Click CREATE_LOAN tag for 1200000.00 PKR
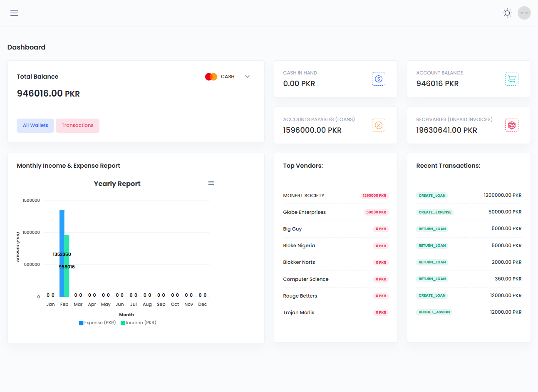This screenshot has height=392, width=538. pos(432,196)
